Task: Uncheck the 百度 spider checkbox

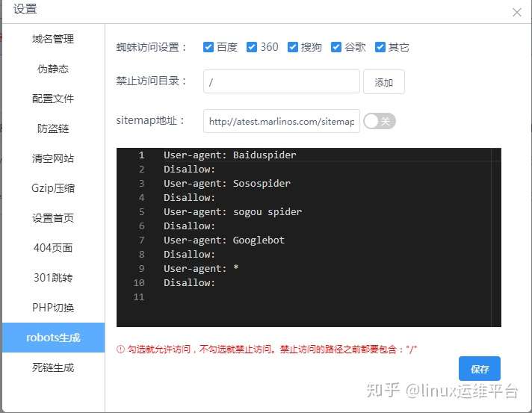Action: [x=208, y=47]
